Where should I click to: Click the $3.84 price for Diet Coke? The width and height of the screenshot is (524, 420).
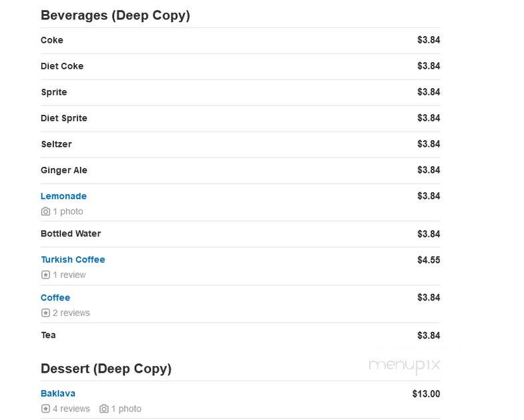coord(429,66)
